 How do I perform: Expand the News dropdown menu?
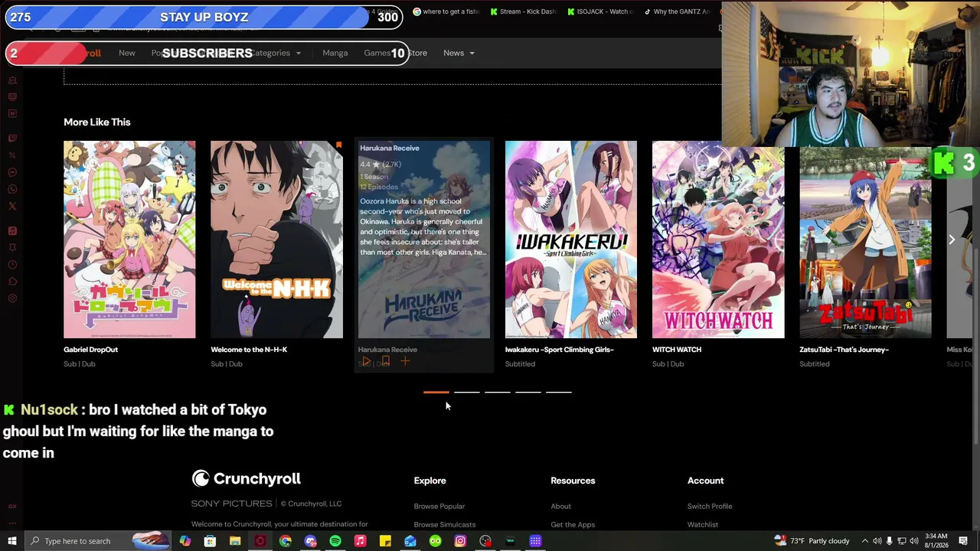(x=459, y=53)
